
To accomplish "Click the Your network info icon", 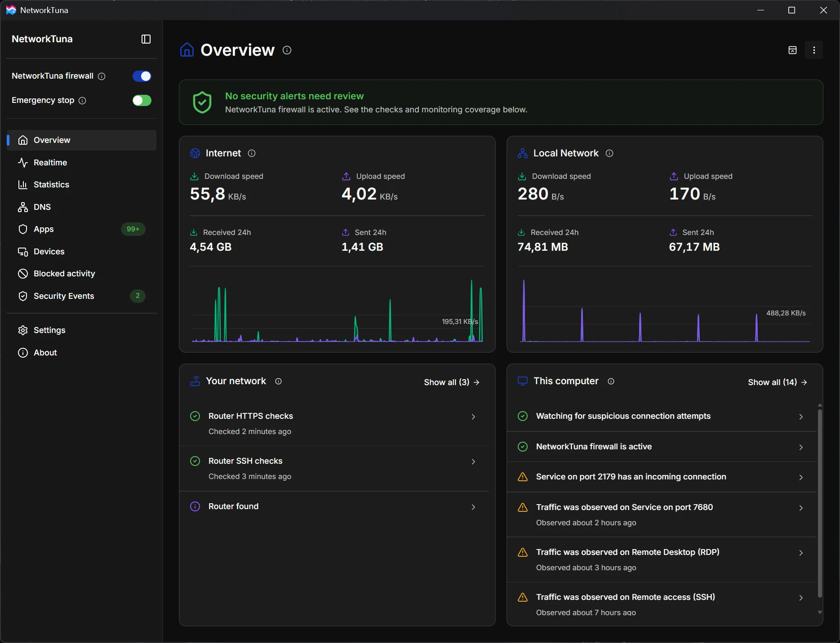I will click(278, 381).
